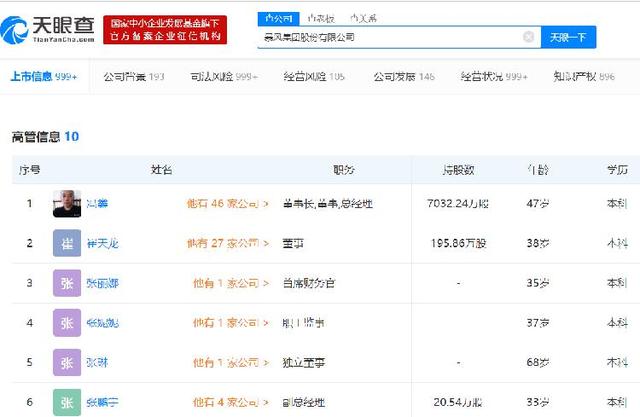
Task: Open the executive name link in row 1
Action: 97,203
